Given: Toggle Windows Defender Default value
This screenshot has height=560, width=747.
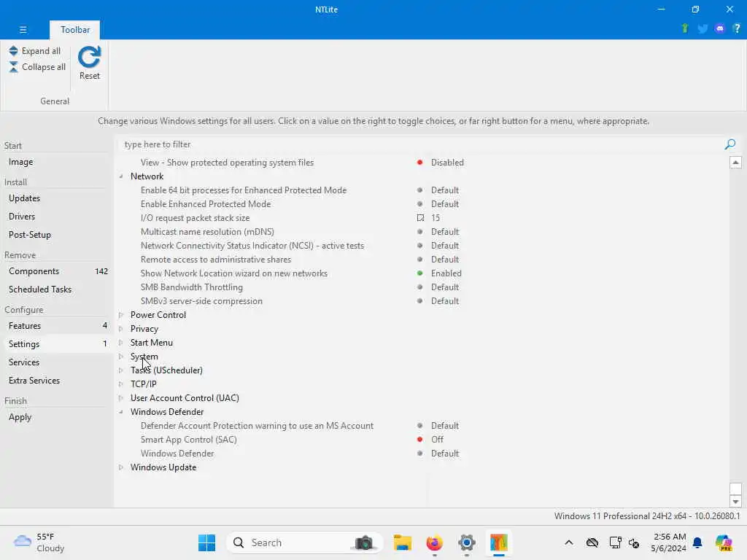Looking at the screenshot, I should 445,454.
